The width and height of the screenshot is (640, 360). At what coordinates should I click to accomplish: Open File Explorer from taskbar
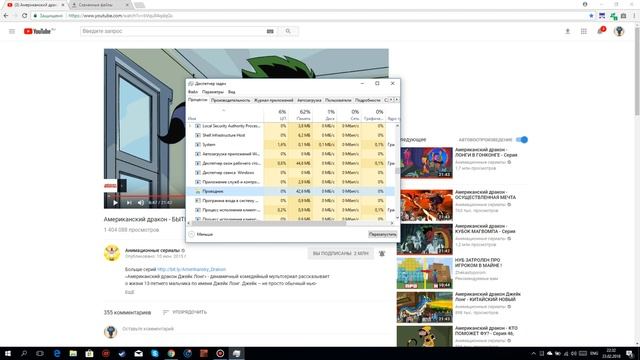pyautogui.click(x=73, y=353)
